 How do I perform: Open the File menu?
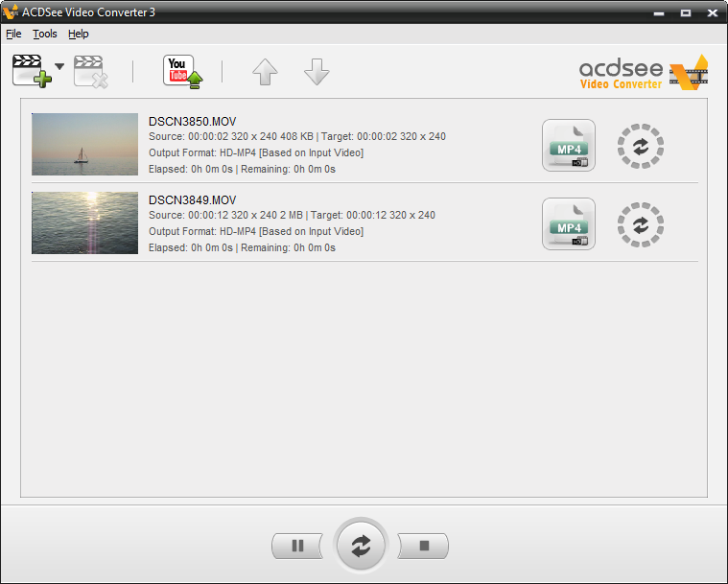click(13, 34)
